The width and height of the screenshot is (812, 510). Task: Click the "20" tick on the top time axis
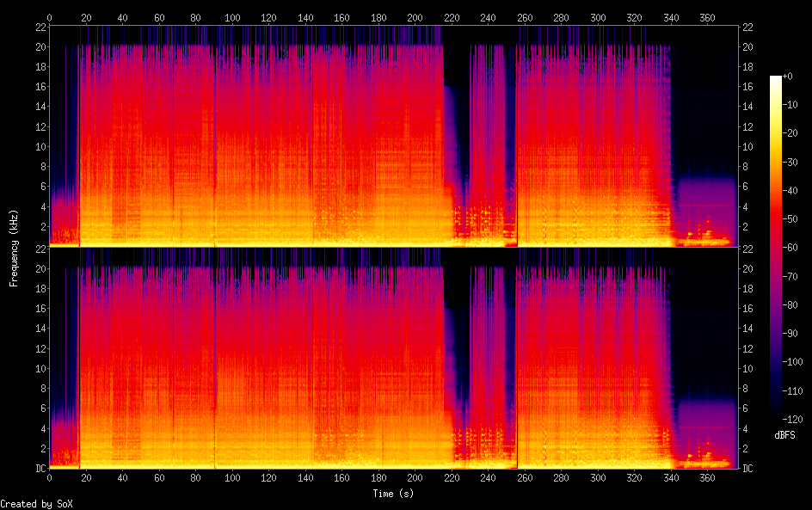click(86, 17)
